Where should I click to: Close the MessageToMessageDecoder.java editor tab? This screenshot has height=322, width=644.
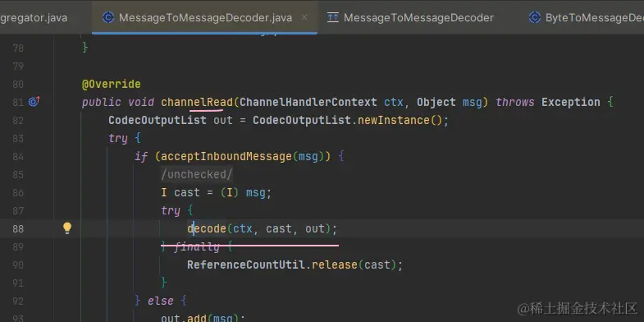304,17
